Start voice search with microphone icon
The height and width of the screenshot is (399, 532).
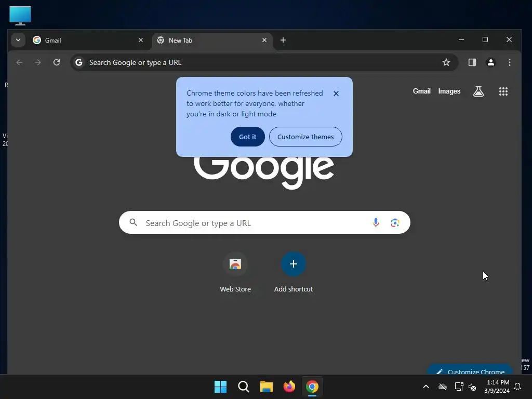coord(376,222)
